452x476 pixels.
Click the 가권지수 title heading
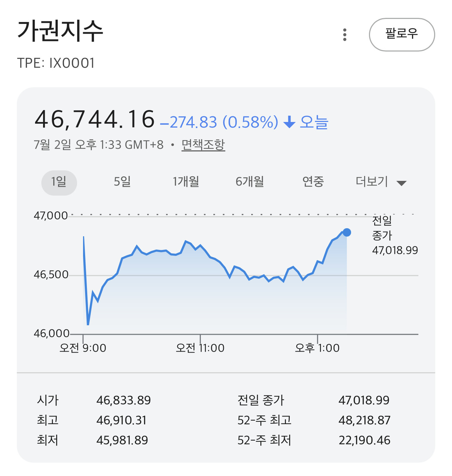60,31
